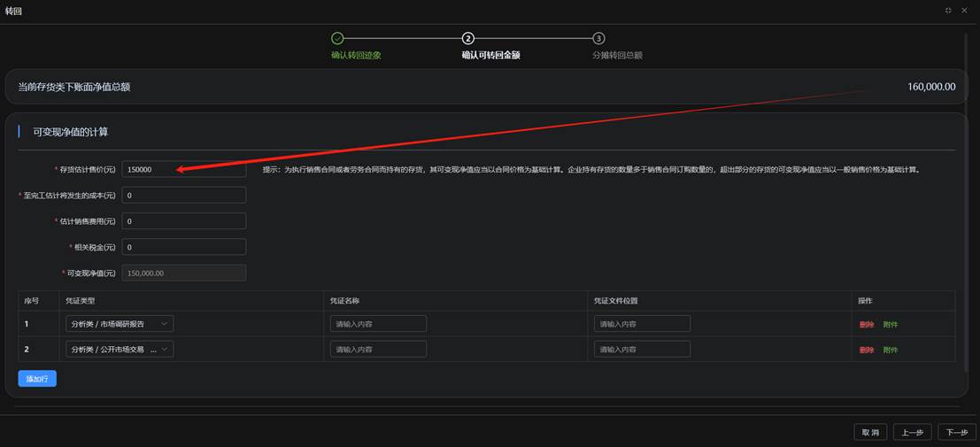980x447 pixels.
Task: Click the step 2 circle icon
Action: [468, 38]
